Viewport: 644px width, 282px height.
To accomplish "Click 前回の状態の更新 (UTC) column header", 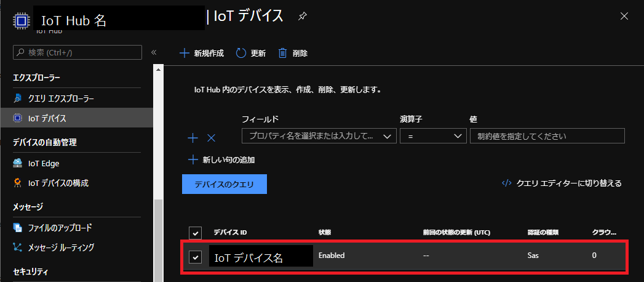I will click(x=457, y=233).
